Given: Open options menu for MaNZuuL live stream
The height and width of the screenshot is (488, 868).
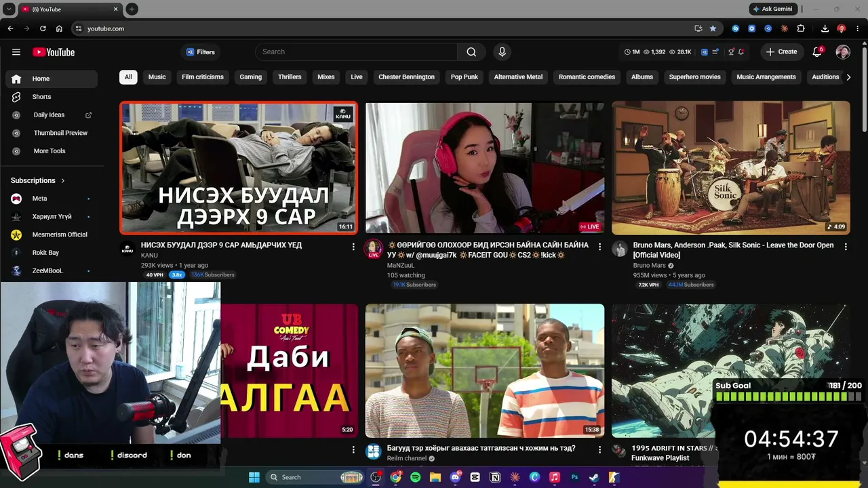Looking at the screenshot, I should point(599,247).
